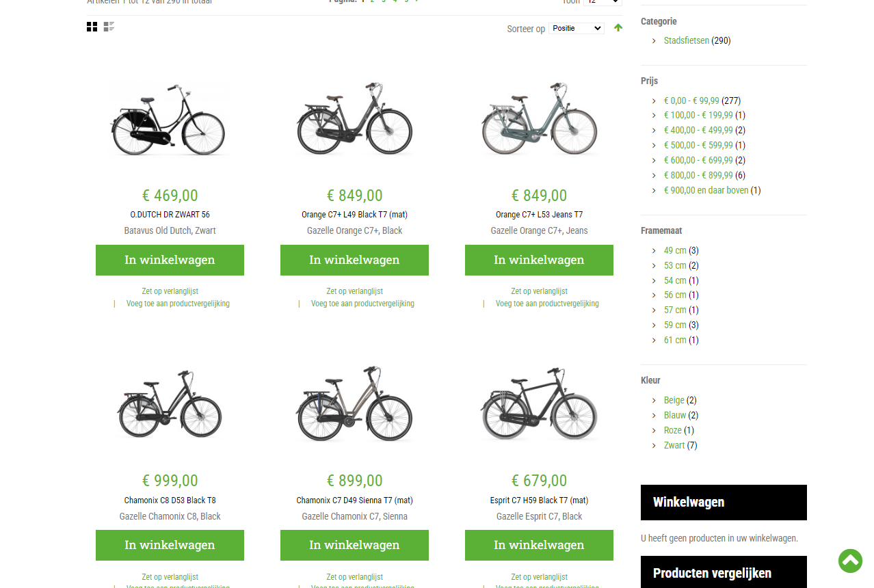Add Chamonix C7 Sienna to verlanglijst
The image size is (874, 588).
354,577
